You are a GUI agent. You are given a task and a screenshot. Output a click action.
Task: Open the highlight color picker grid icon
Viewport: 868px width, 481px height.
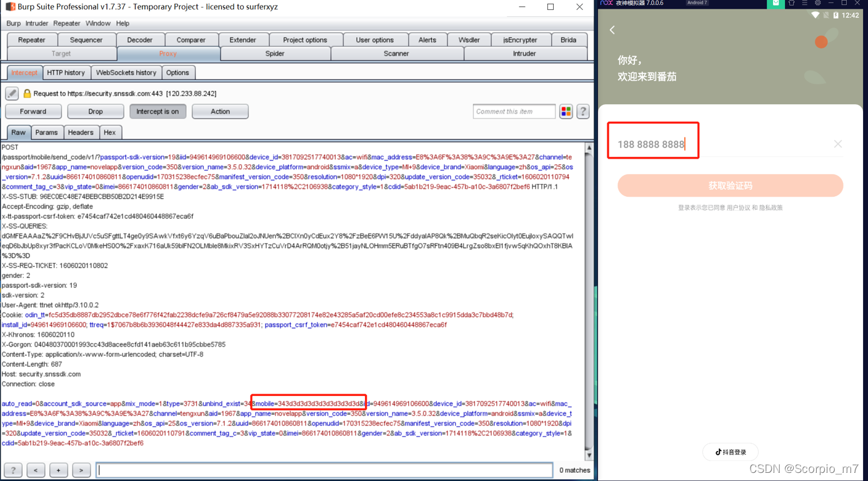[566, 111]
